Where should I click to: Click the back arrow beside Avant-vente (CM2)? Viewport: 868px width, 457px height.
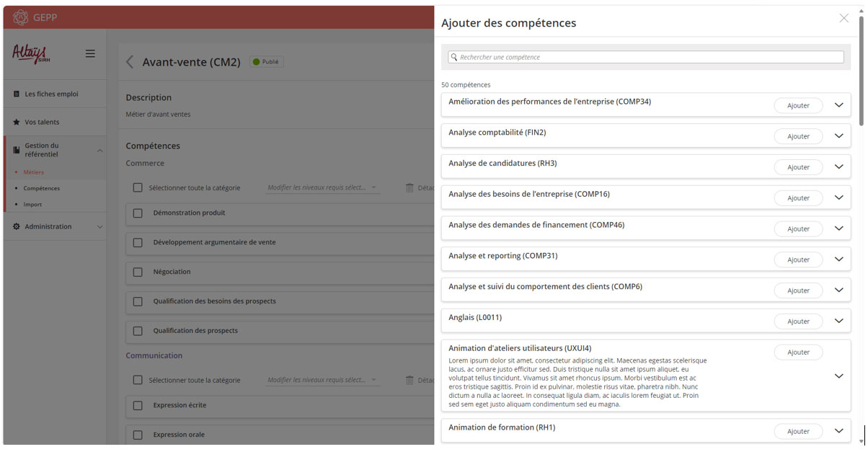click(130, 62)
